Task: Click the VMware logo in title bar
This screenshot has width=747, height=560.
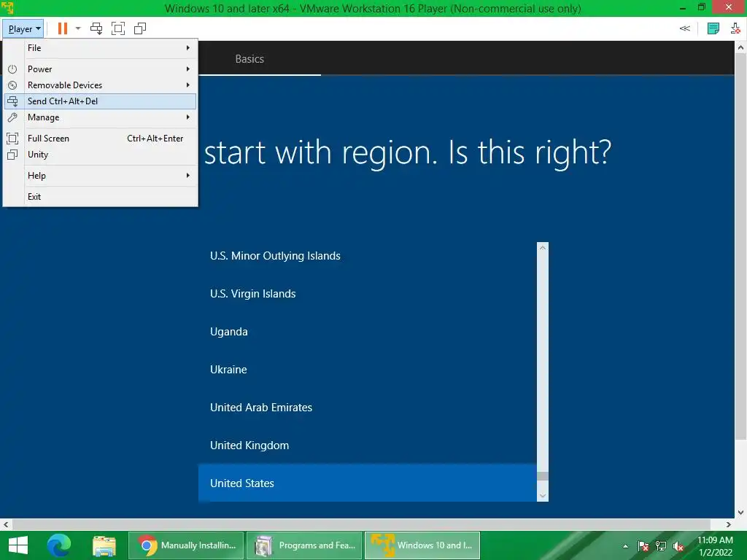Action: 7,7
